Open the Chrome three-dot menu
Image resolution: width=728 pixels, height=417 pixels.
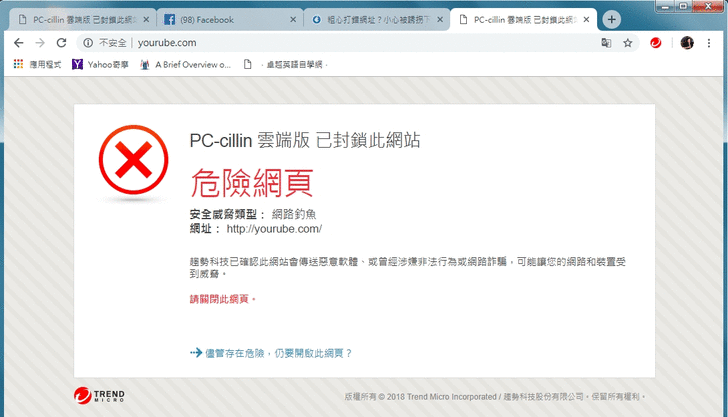coord(708,43)
